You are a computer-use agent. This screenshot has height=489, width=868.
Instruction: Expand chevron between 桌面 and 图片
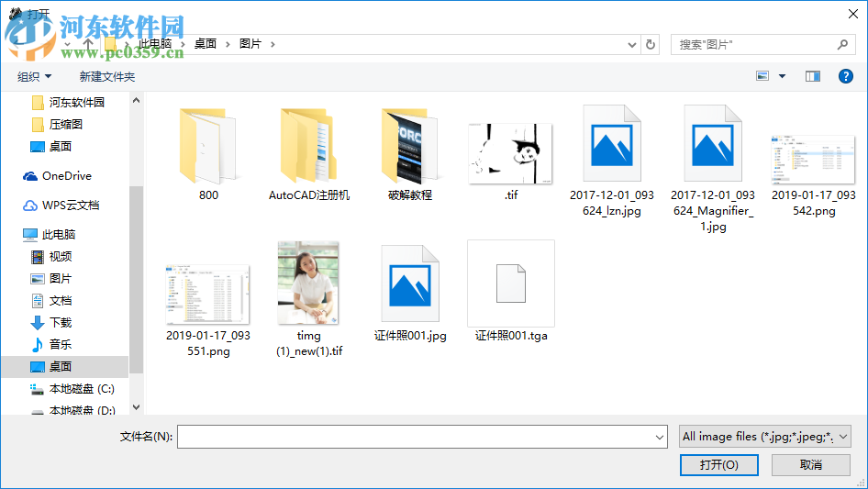(228, 44)
